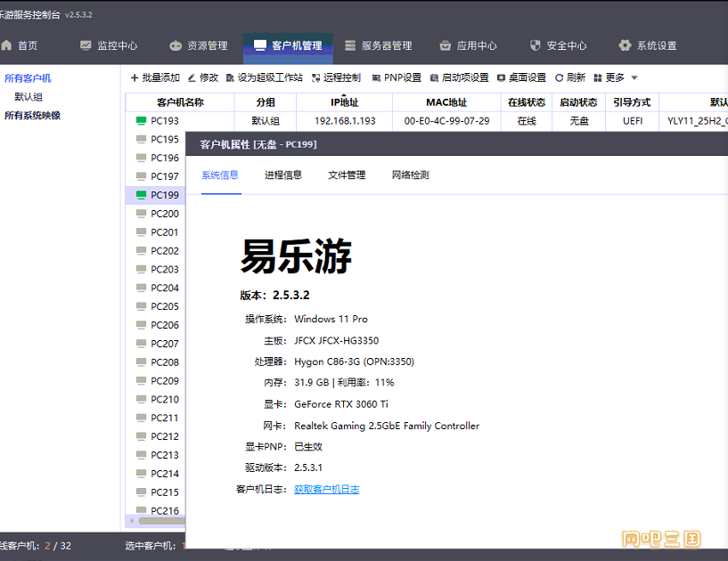
Task: Expand the 更多 dropdown menu
Action: tap(616, 77)
